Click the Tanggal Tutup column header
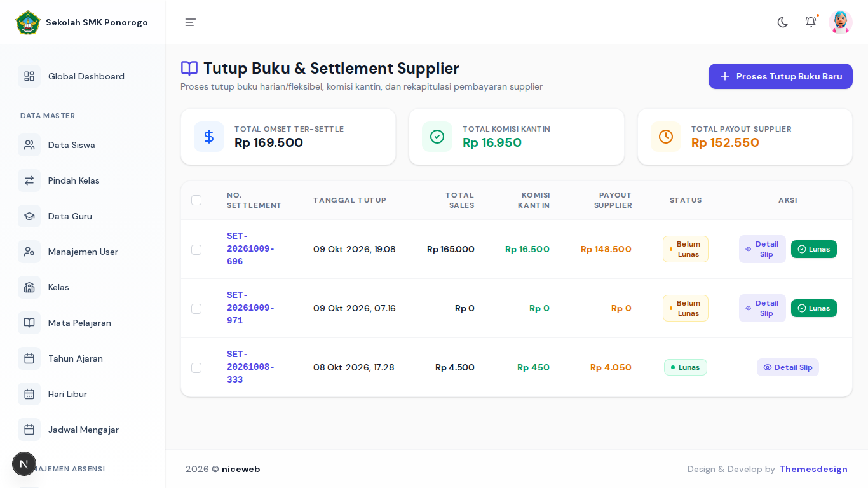 coord(349,200)
